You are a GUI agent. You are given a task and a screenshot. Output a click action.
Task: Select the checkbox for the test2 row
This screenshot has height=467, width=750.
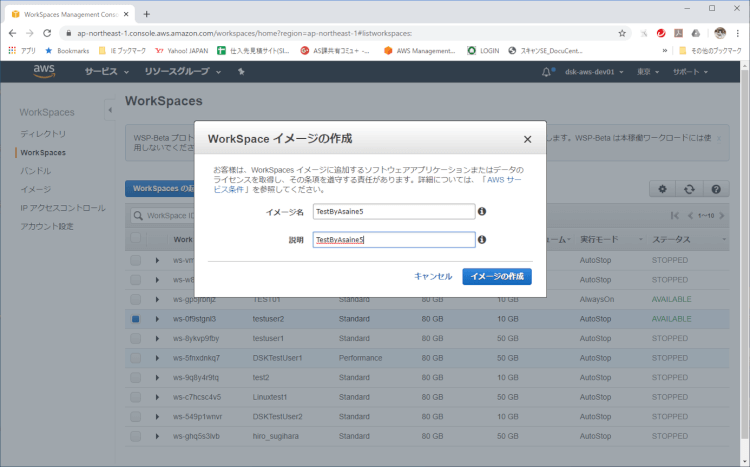[x=135, y=377]
